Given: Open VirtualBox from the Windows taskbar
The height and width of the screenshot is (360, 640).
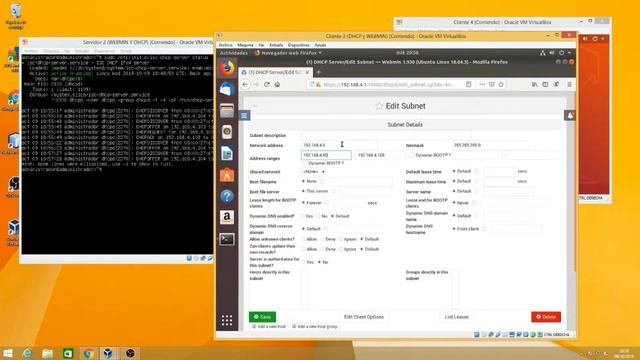Looking at the screenshot, I should 108,353.
